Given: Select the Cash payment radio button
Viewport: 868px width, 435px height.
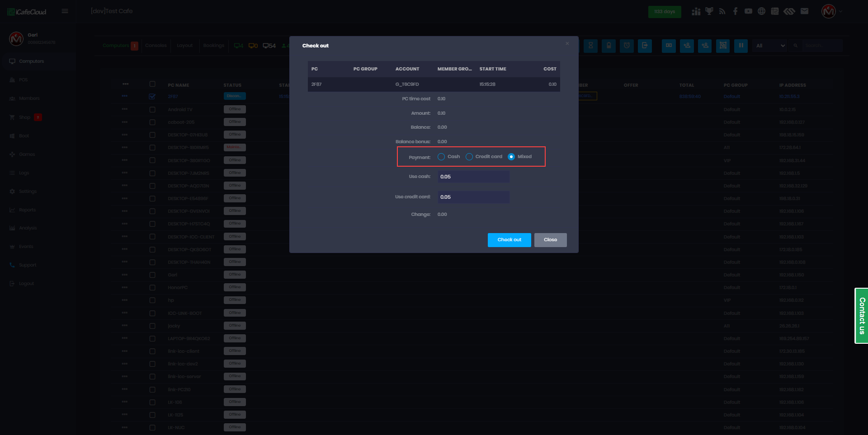Looking at the screenshot, I should (441, 157).
